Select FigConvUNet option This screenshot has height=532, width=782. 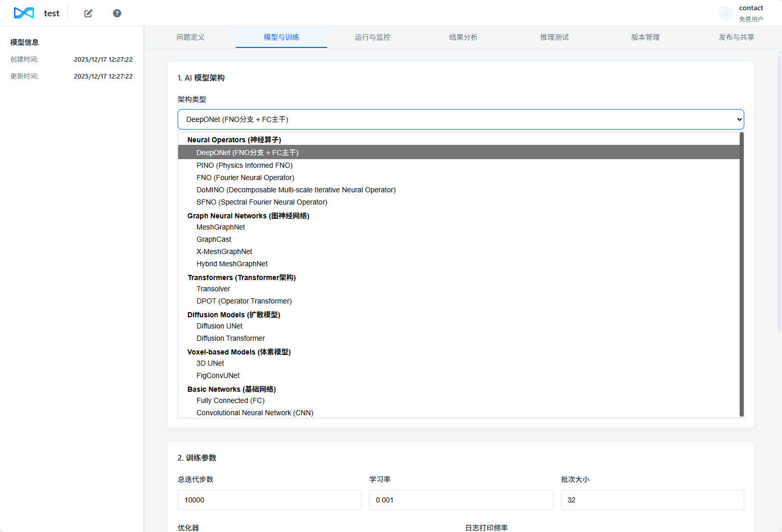point(218,375)
